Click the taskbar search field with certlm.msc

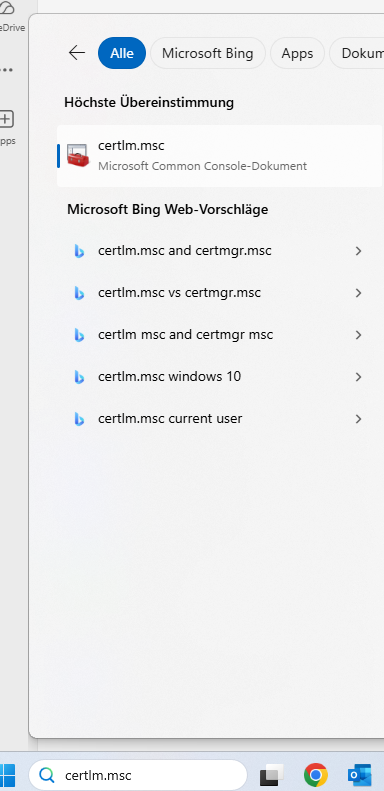[138, 775]
